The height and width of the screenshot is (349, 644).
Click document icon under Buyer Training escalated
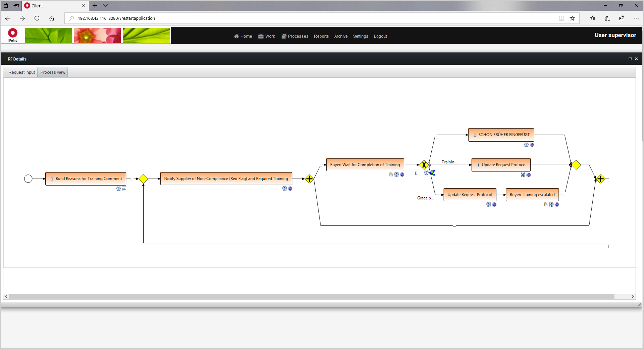click(546, 204)
